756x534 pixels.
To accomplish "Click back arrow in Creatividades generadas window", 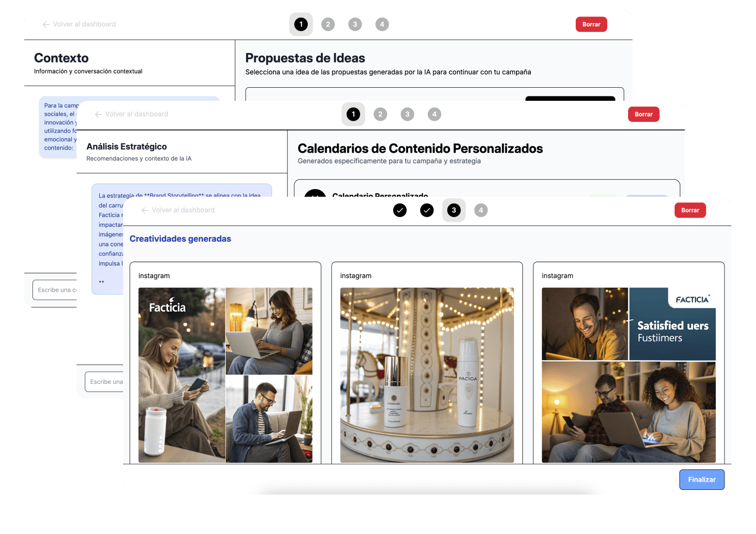I will pyautogui.click(x=145, y=210).
